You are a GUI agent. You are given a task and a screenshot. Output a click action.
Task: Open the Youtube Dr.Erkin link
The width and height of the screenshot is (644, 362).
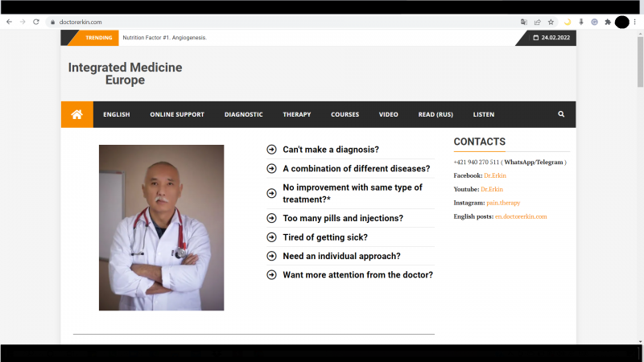(x=492, y=189)
